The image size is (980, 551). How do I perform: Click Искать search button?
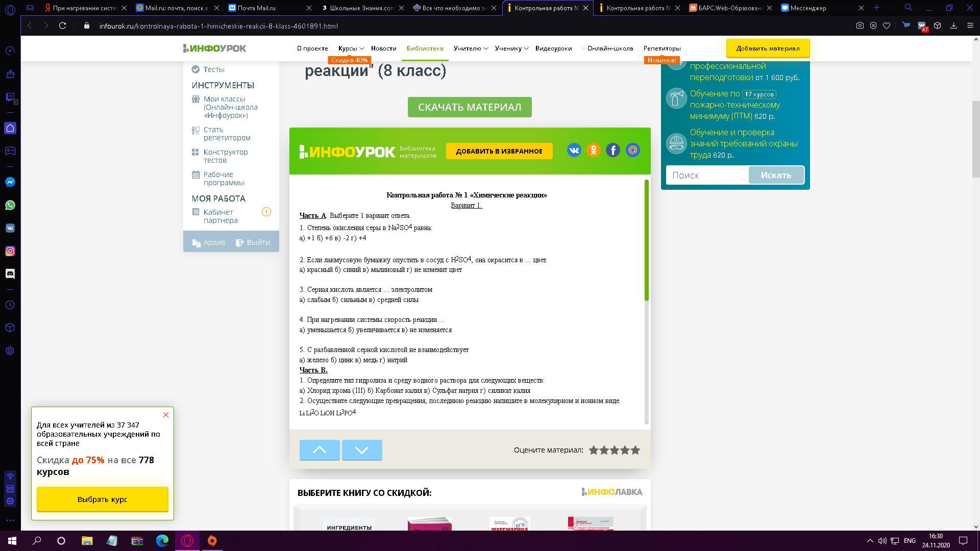pyautogui.click(x=776, y=175)
